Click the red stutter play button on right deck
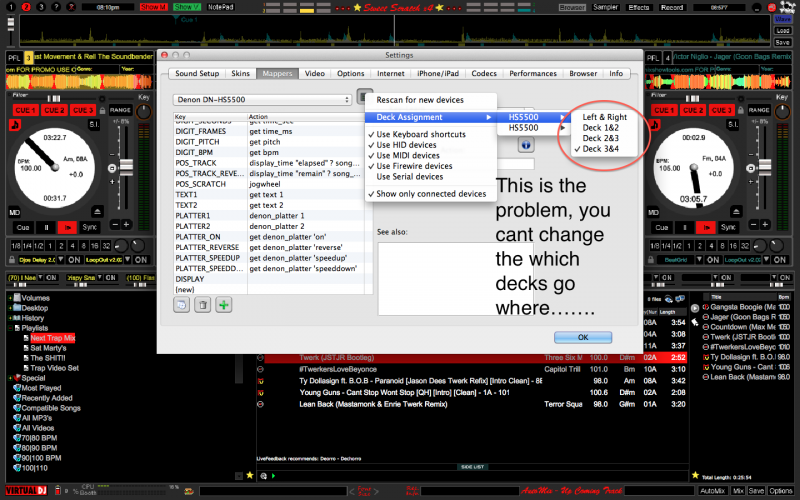800x500 pixels. tap(706, 228)
